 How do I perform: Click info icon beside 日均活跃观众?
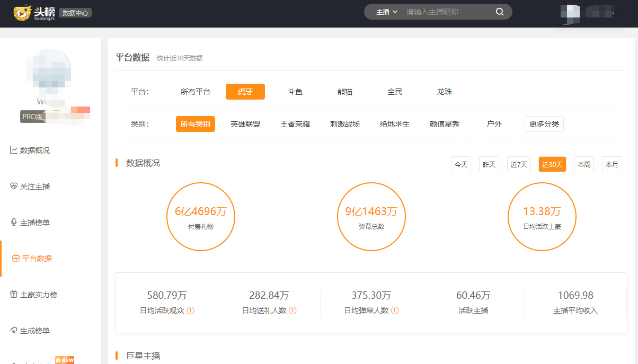click(190, 310)
